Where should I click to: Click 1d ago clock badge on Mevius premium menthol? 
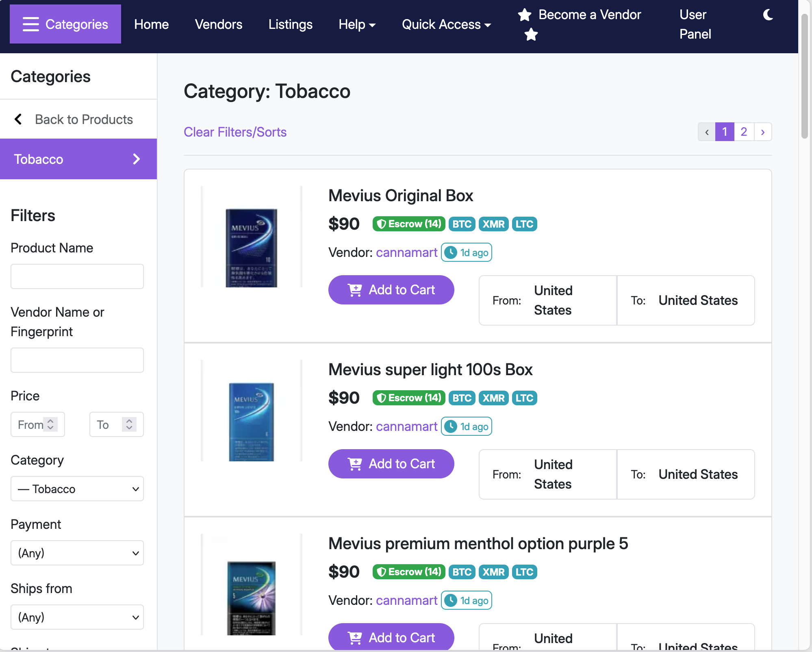[467, 600]
